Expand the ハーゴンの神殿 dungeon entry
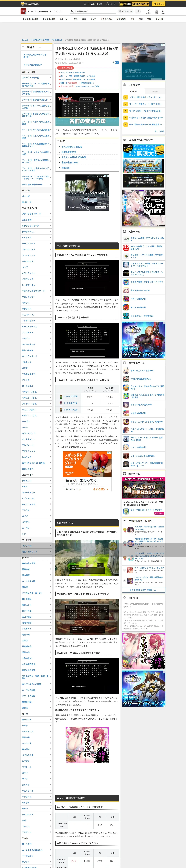Viewport: 186px width, 868px height. click(37, 690)
